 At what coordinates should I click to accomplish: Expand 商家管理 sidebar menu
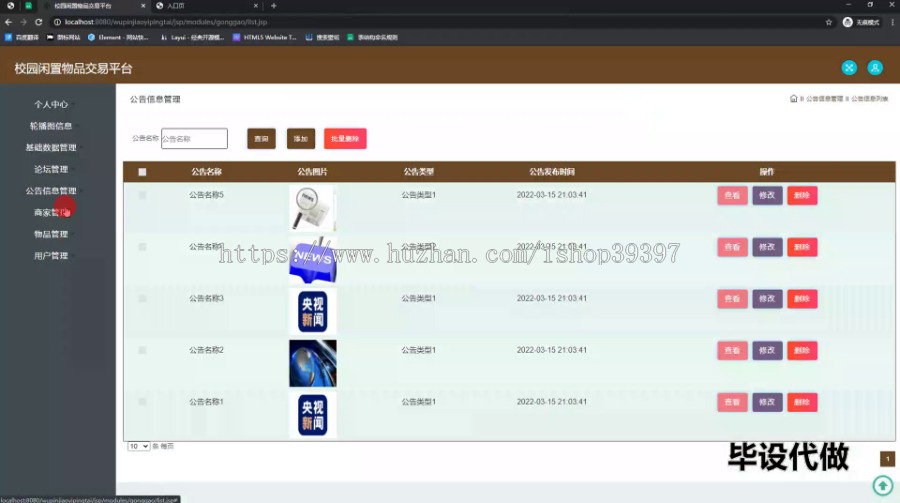click(x=51, y=212)
